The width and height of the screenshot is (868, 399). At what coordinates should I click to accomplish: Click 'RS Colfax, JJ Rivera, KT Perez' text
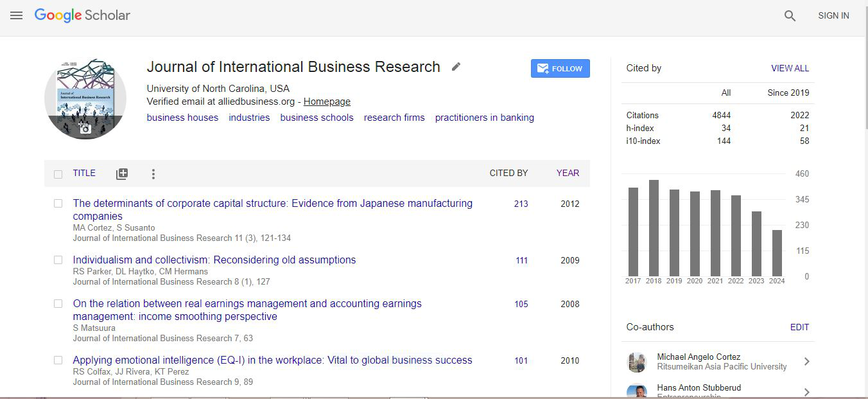click(x=131, y=371)
